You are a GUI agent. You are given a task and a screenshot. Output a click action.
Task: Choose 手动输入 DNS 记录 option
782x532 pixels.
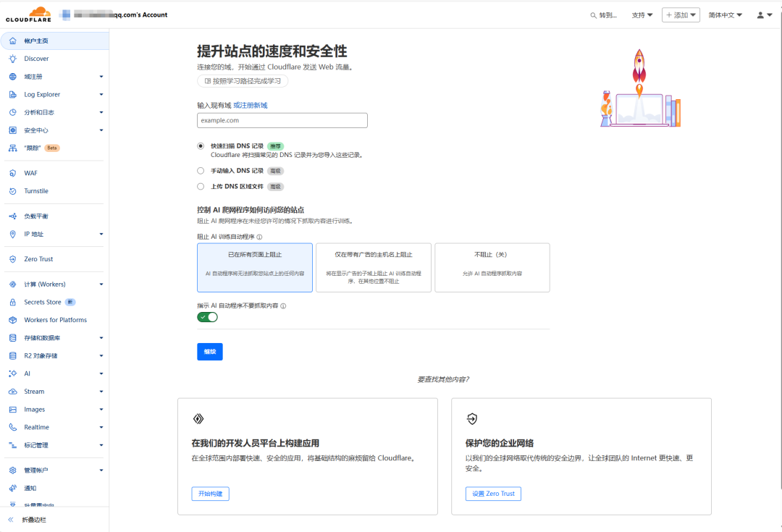201,170
